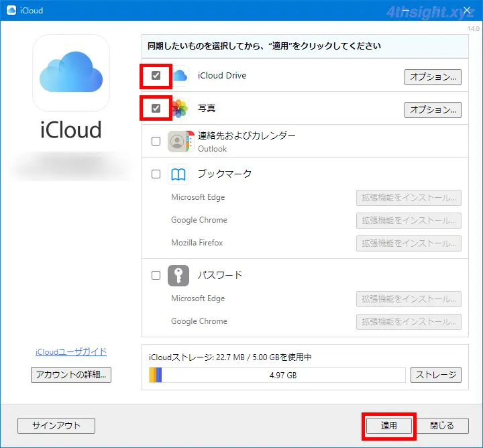
Task: Click the iCloud Drive label text
Action: [222, 75]
